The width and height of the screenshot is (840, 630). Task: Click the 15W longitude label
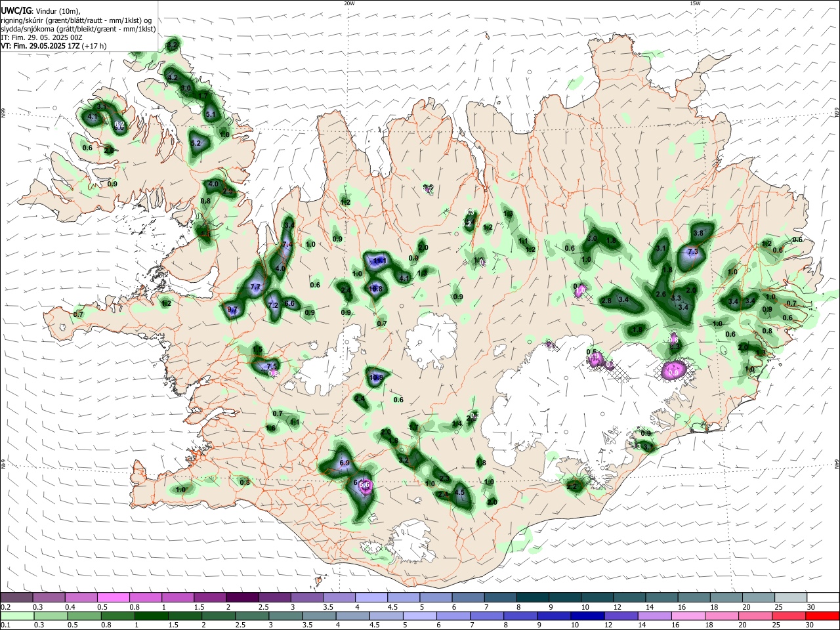[x=695, y=3]
